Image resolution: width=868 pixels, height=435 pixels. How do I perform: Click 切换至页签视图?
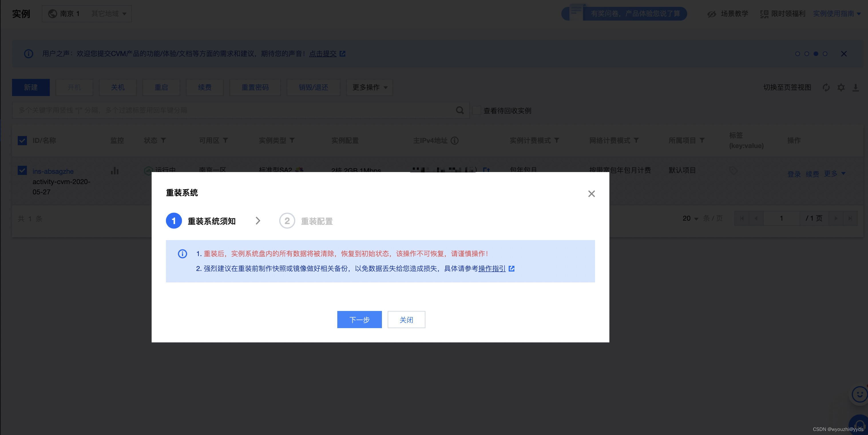pos(787,87)
